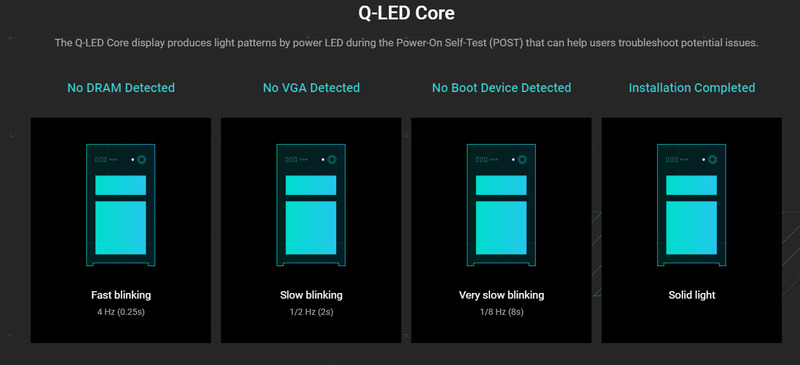Click the No Boot Device Detected PC case icon
Screen dimensions: 800x365
tap(501, 205)
